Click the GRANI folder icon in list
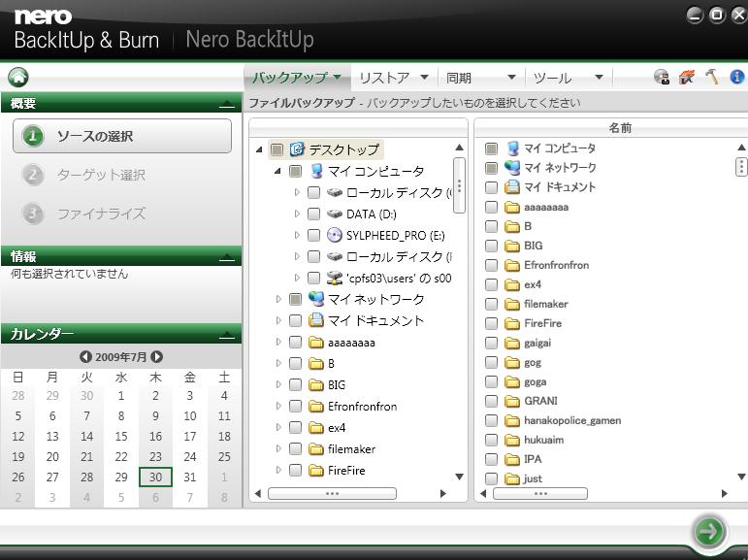 tap(512, 401)
